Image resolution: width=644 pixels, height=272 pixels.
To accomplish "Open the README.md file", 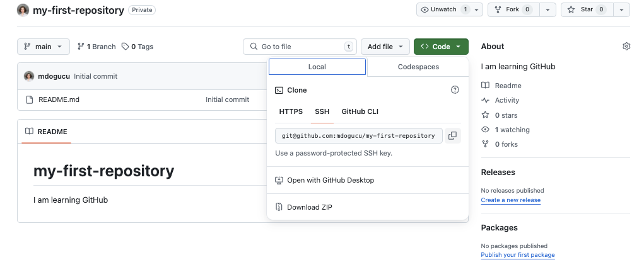I will [x=59, y=99].
